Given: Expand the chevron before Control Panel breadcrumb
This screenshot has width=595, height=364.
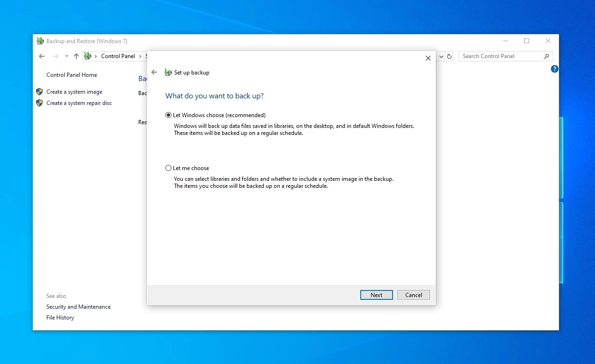Looking at the screenshot, I should pyautogui.click(x=96, y=56).
